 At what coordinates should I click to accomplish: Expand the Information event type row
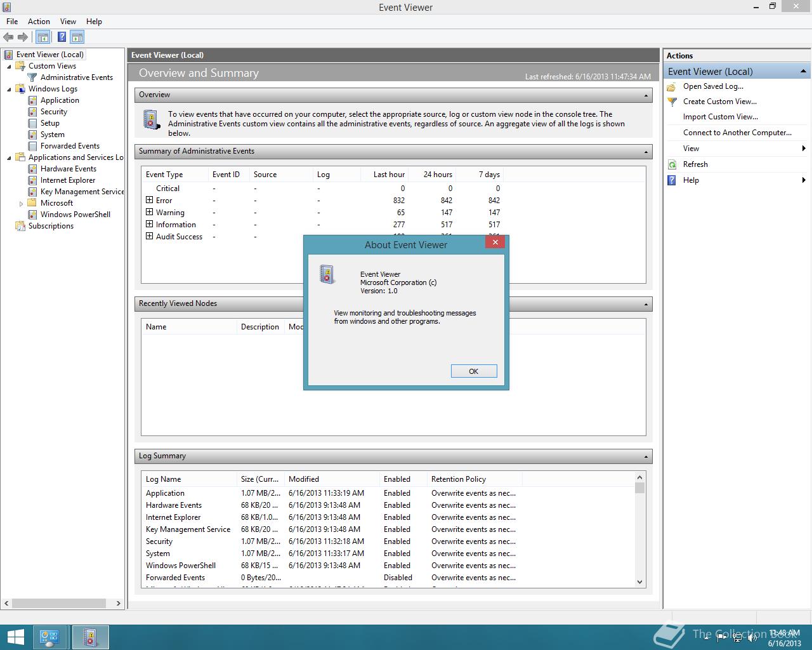pos(150,224)
